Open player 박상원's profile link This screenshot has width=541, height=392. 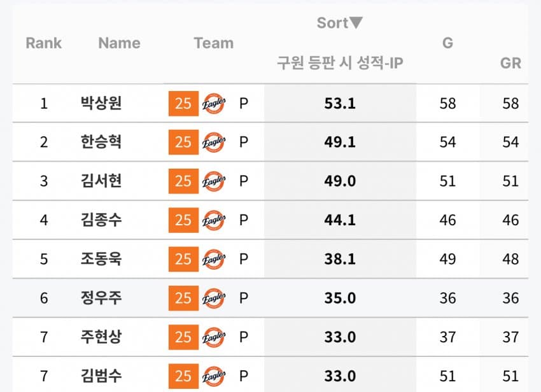101,104
